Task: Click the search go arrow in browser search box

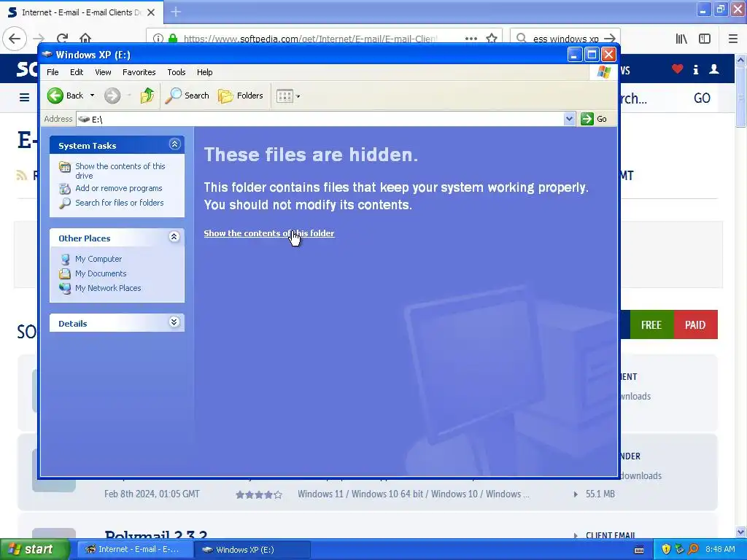Action: pyautogui.click(x=609, y=39)
